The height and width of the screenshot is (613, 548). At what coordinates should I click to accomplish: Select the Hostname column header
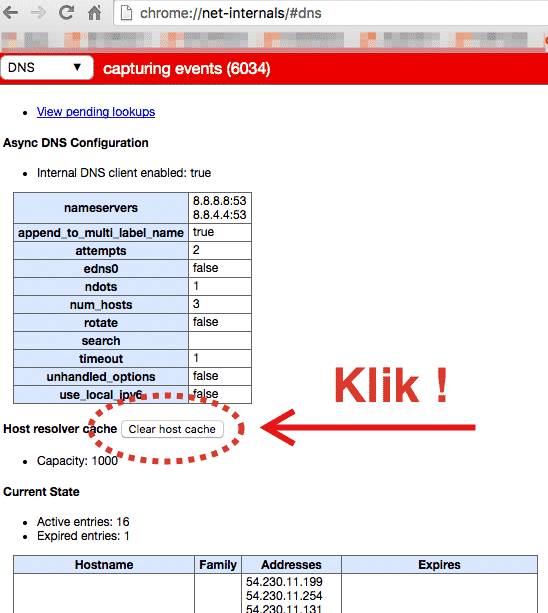coord(104,565)
